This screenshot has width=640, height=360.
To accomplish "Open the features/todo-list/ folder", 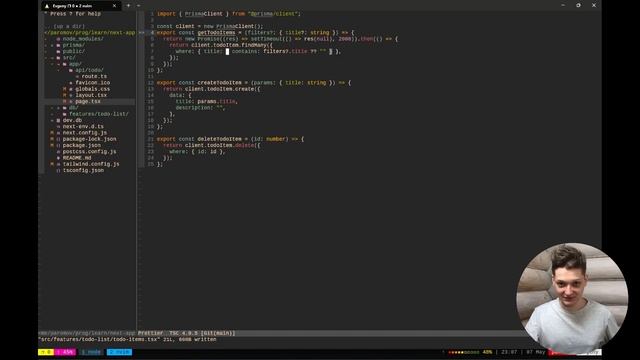I will (x=99, y=114).
